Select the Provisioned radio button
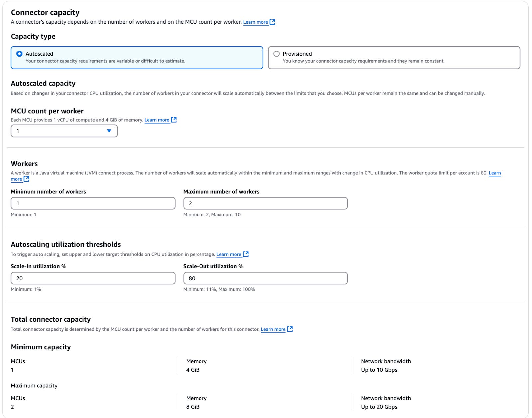The height and width of the screenshot is (418, 532). pyautogui.click(x=276, y=54)
